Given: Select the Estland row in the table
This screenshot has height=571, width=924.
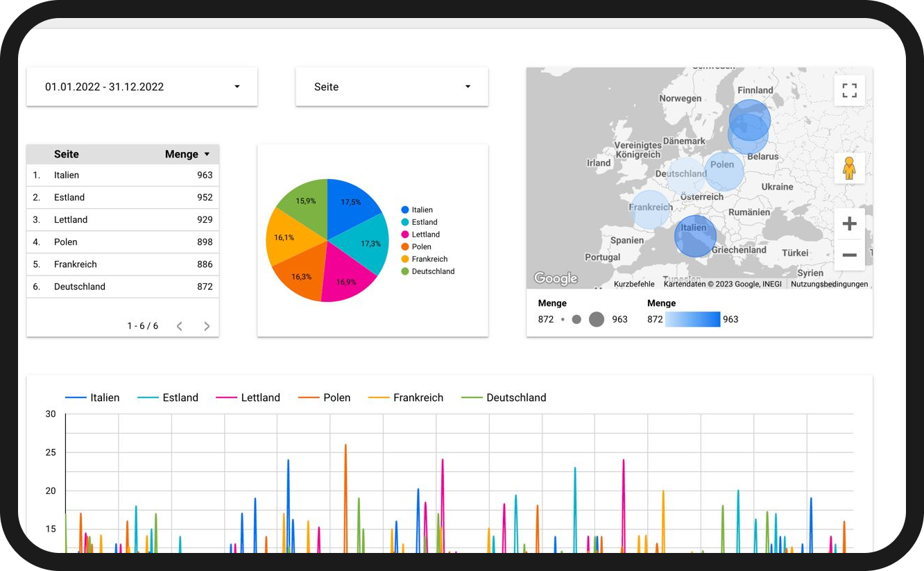Looking at the screenshot, I should pos(123,198).
